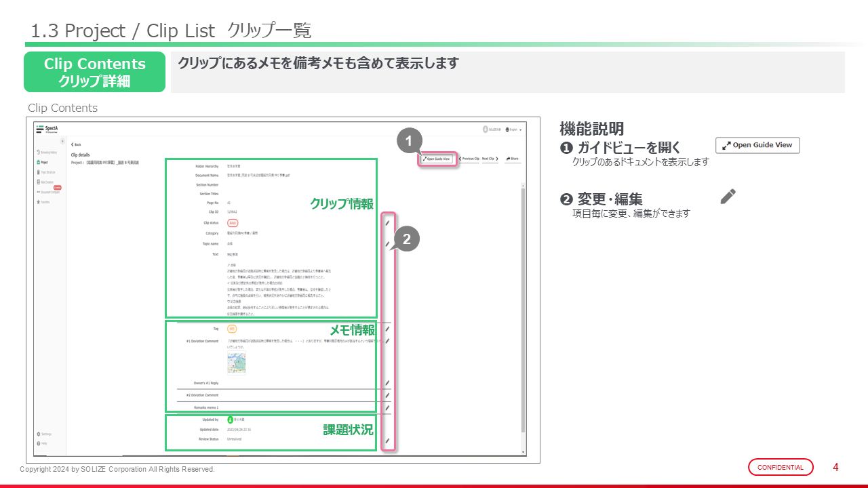
Task: Open Document Compare in sidebar
Action: click(x=48, y=192)
